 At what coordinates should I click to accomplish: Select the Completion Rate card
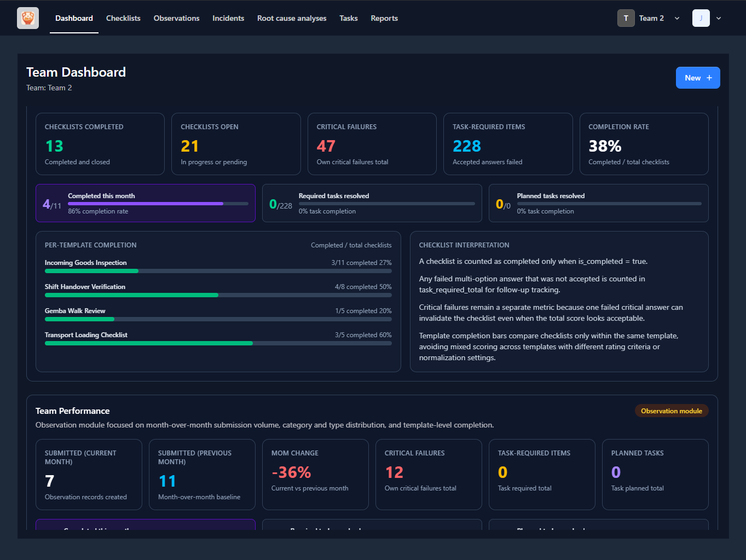click(644, 144)
